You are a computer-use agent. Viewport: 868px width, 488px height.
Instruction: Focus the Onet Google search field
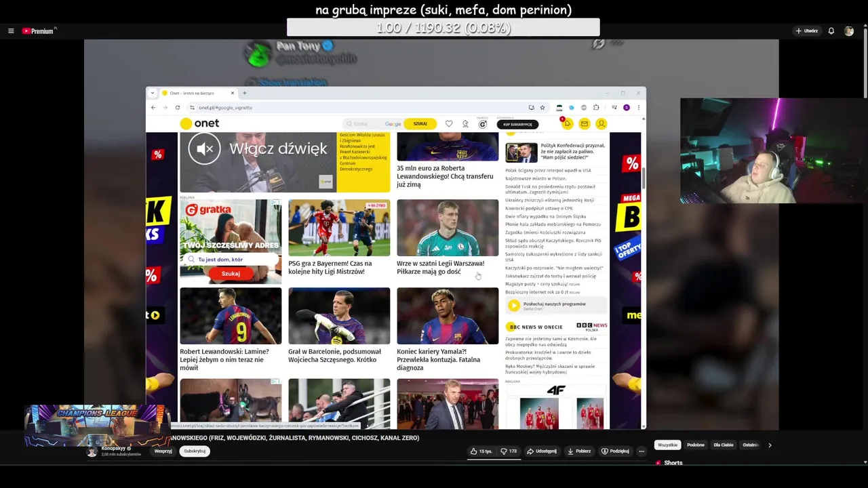[373, 123]
